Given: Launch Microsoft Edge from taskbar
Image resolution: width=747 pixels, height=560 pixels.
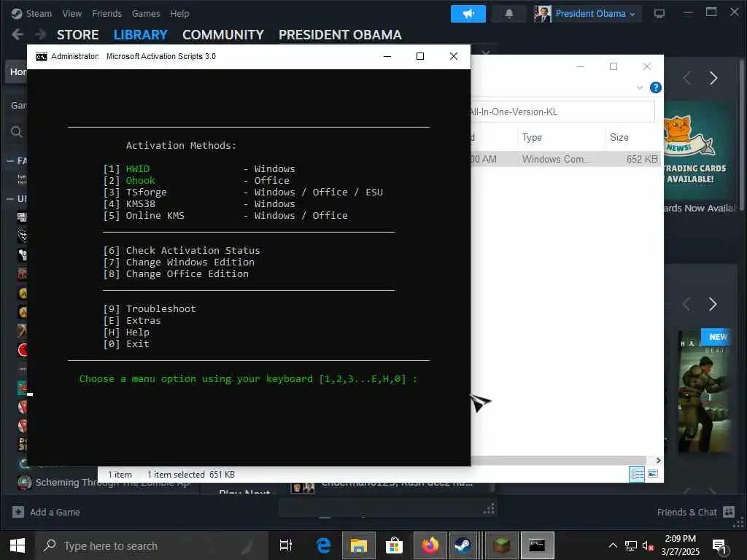Looking at the screenshot, I should 323,545.
